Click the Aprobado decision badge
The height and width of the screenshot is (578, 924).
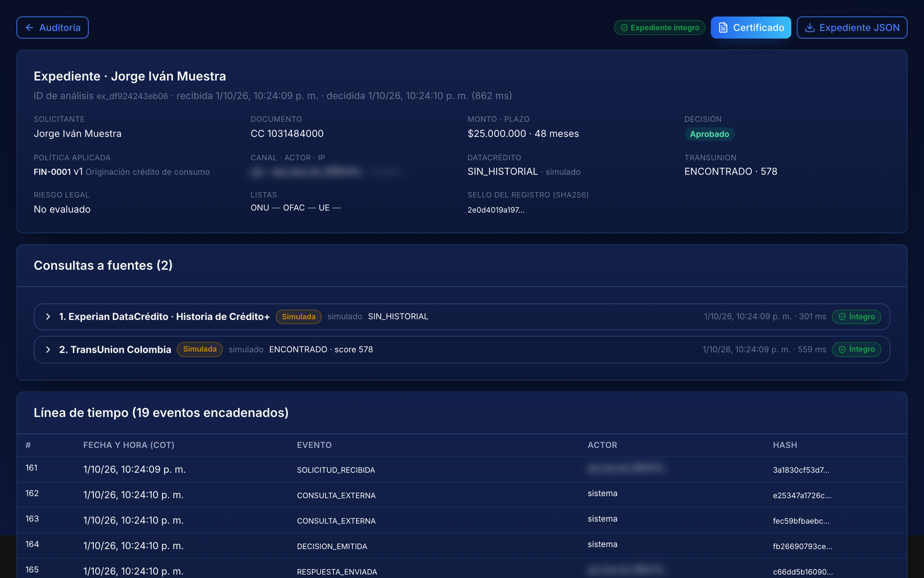[x=709, y=134]
